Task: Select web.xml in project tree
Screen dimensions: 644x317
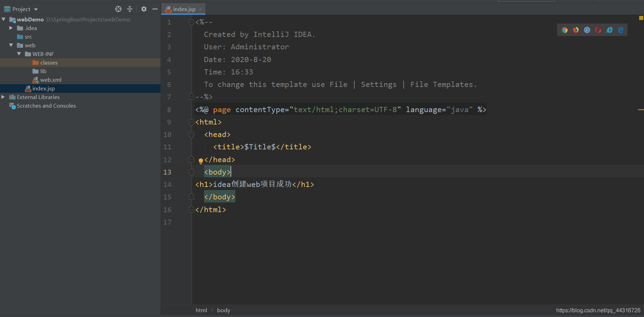Action: [51, 80]
